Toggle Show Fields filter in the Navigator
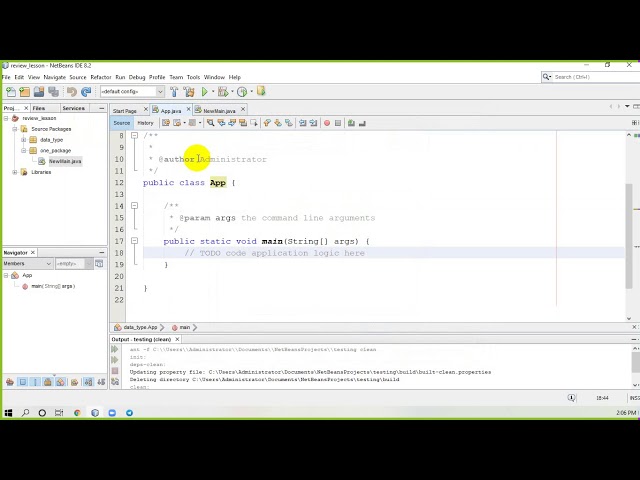640x480 pixels. click(x=23, y=382)
